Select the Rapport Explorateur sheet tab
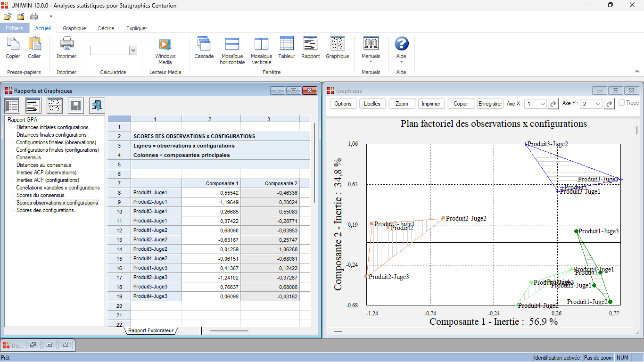This screenshot has width=644, height=362. coord(151,331)
